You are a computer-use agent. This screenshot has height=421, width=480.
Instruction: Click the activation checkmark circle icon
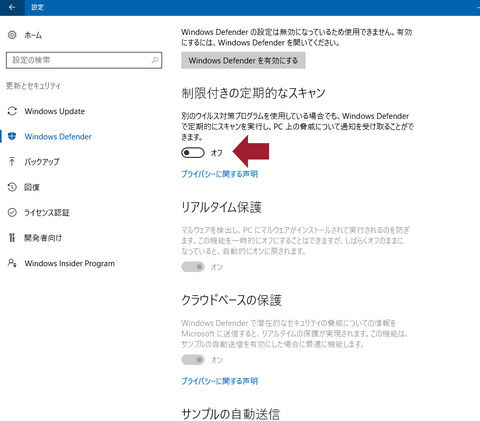click(x=12, y=212)
